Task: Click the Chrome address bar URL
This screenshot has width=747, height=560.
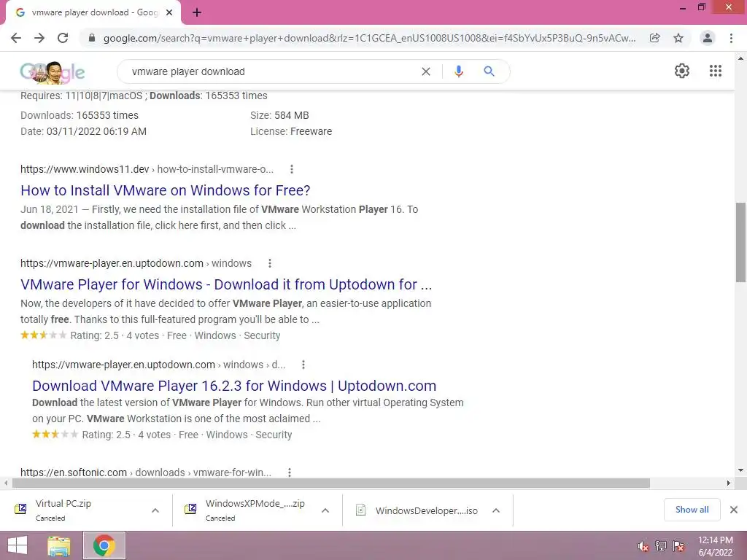Action: (369, 38)
